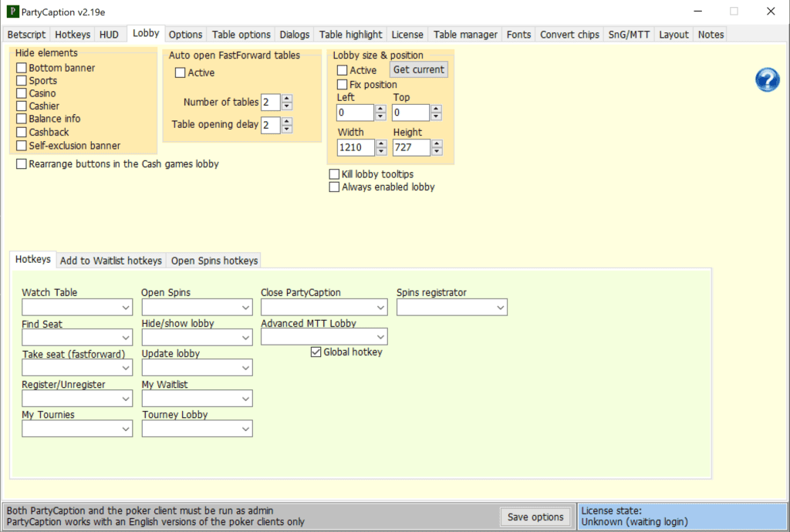Open the blue help question mark icon
Image resolution: width=790 pixels, height=532 pixels.
(768, 79)
